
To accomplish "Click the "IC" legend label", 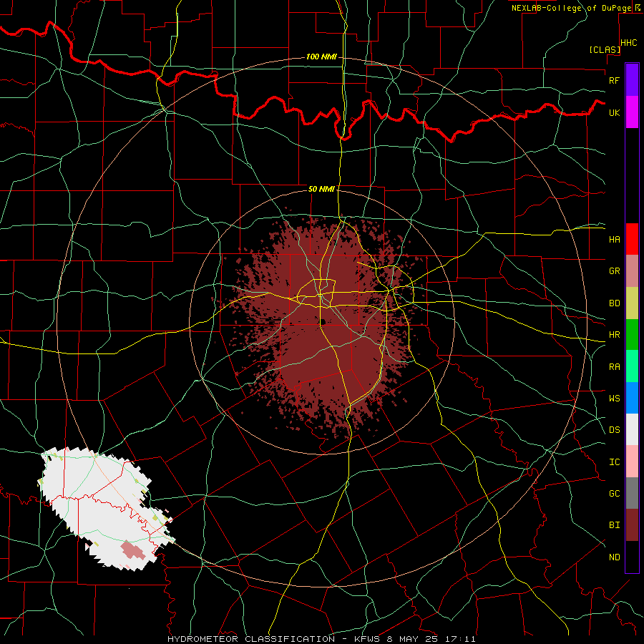I will point(614,462).
